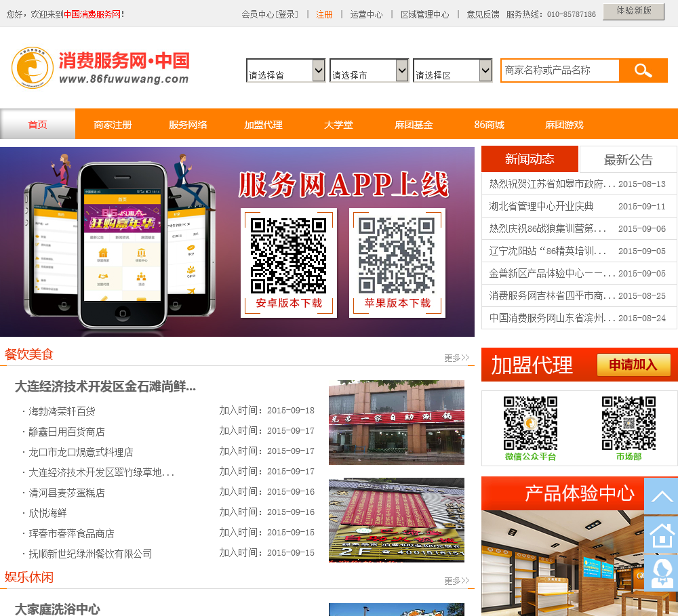This screenshot has height=616, width=678.
Task: Switch to the 新闻动态 tab
Action: pos(530,159)
